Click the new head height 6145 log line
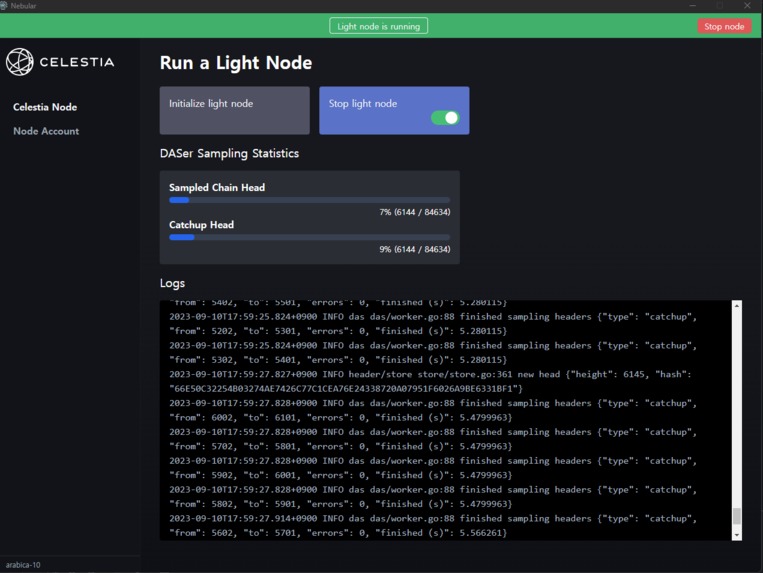This screenshot has height=573, width=763. tap(430, 375)
